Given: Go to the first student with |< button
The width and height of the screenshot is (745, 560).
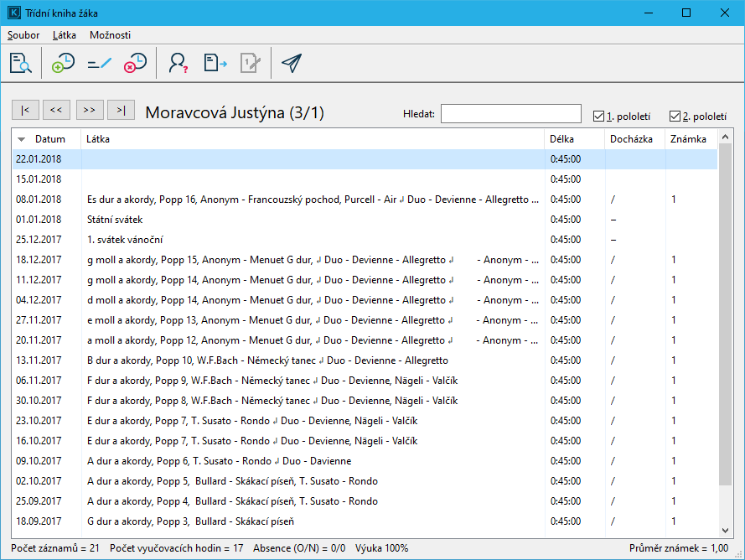Looking at the screenshot, I should point(25,110).
